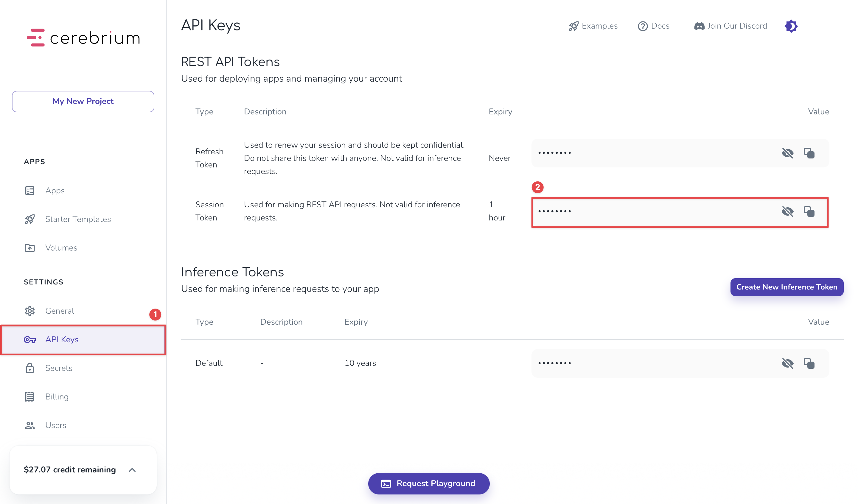
Task: Click the API Keys page title
Action: [x=211, y=25]
